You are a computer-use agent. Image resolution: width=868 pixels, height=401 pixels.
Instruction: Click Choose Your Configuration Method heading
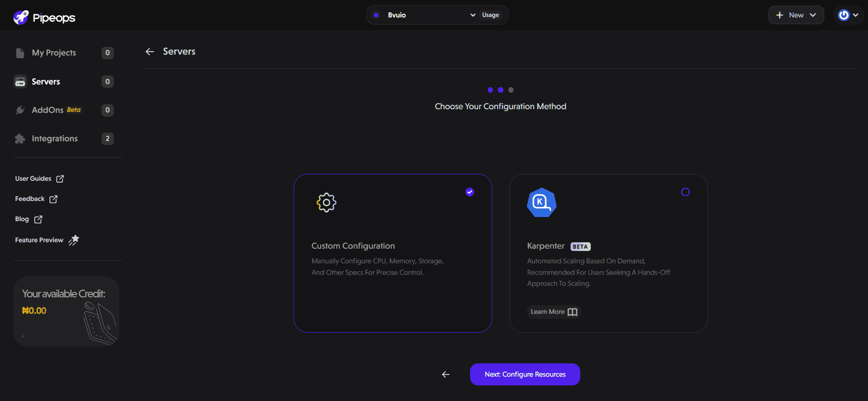[500, 106]
